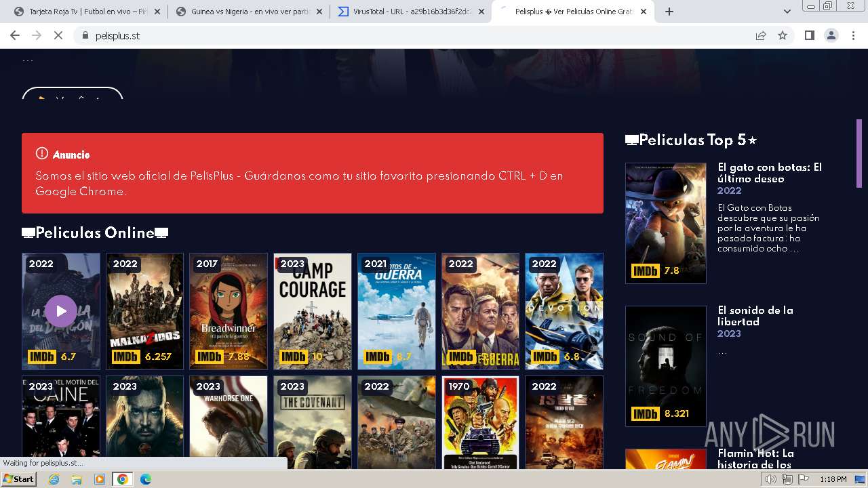The width and height of the screenshot is (868, 488).
Task: Open the Malnazidos movie poster
Action: (144, 311)
